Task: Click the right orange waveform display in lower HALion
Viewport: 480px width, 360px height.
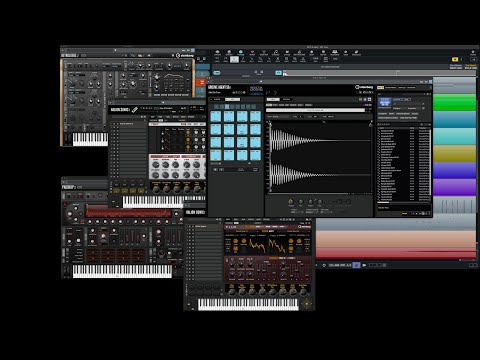Action: [x=277, y=246]
